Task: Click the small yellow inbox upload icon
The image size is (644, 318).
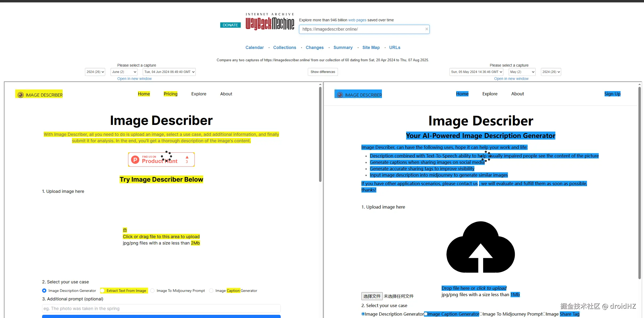Action: (x=125, y=230)
